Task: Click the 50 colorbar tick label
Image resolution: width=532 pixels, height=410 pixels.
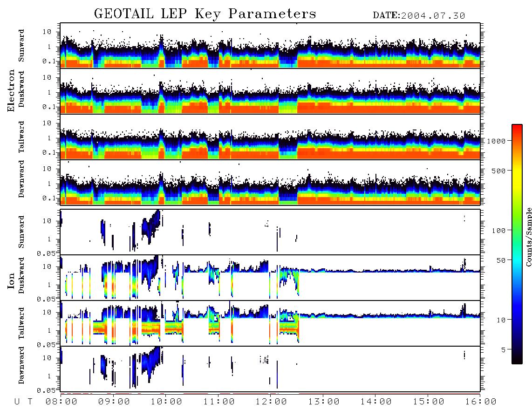Action: (501, 260)
